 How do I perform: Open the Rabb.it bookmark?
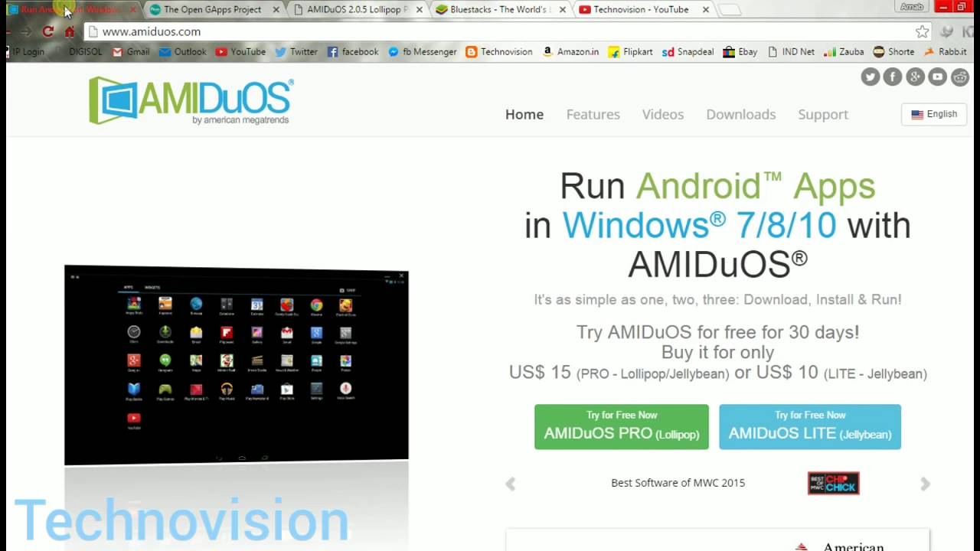pyautogui.click(x=945, y=51)
